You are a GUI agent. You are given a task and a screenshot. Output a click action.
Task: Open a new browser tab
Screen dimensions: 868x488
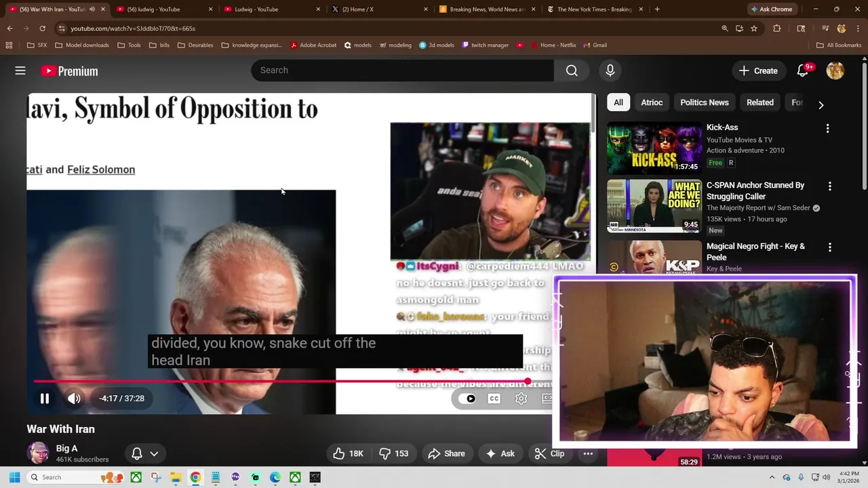point(657,9)
